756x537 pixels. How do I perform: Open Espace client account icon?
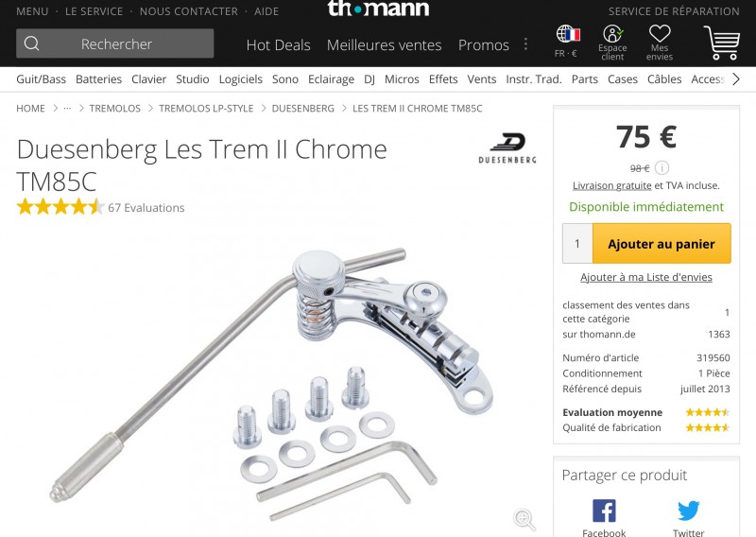coord(612,34)
